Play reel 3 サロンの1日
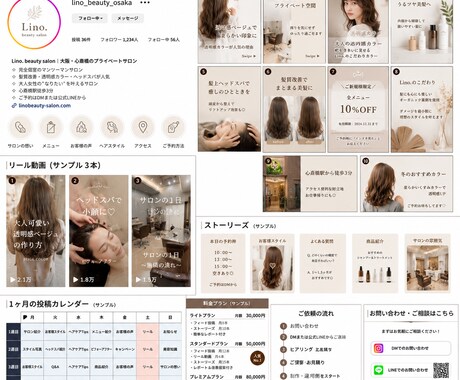Screen dimensions: 460x380 [x=161, y=231]
